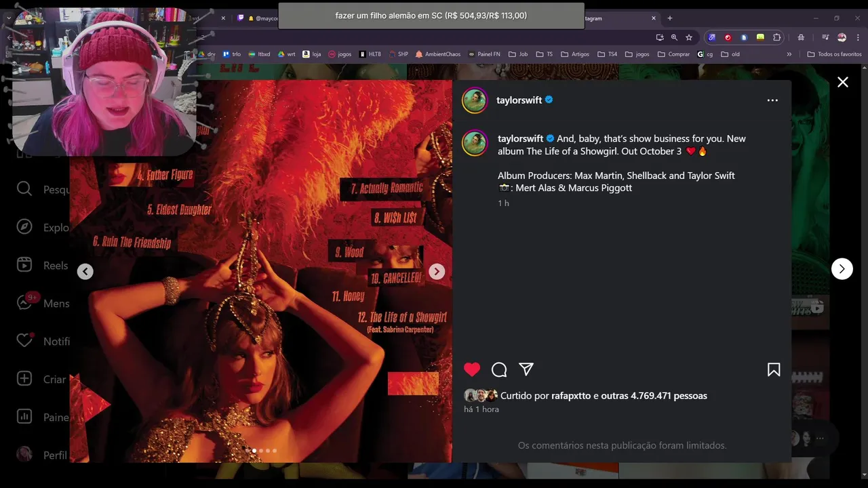
Task: Click the install app icon in address bar
Action: (x=659, y=37)
